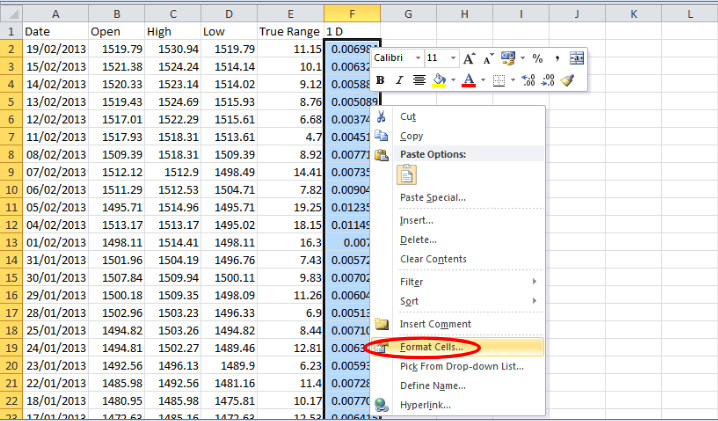The image size is (718, 421).
Task: Click the Decrease Font Size icon
Action: pos(487,59)
